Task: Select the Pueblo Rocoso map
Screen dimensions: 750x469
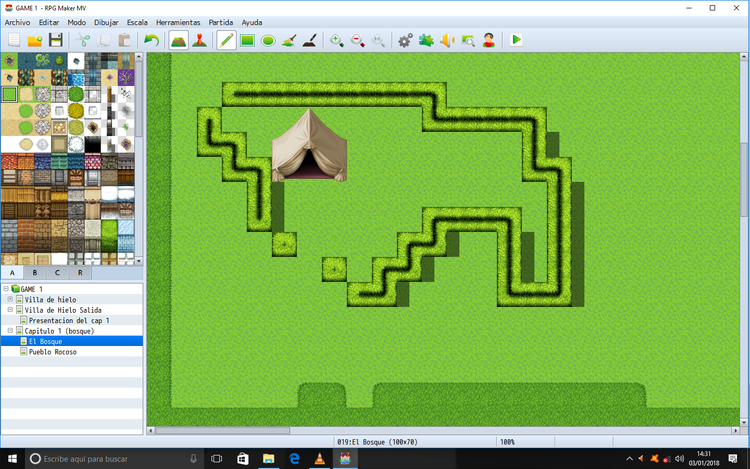Action: click(52, 352)
